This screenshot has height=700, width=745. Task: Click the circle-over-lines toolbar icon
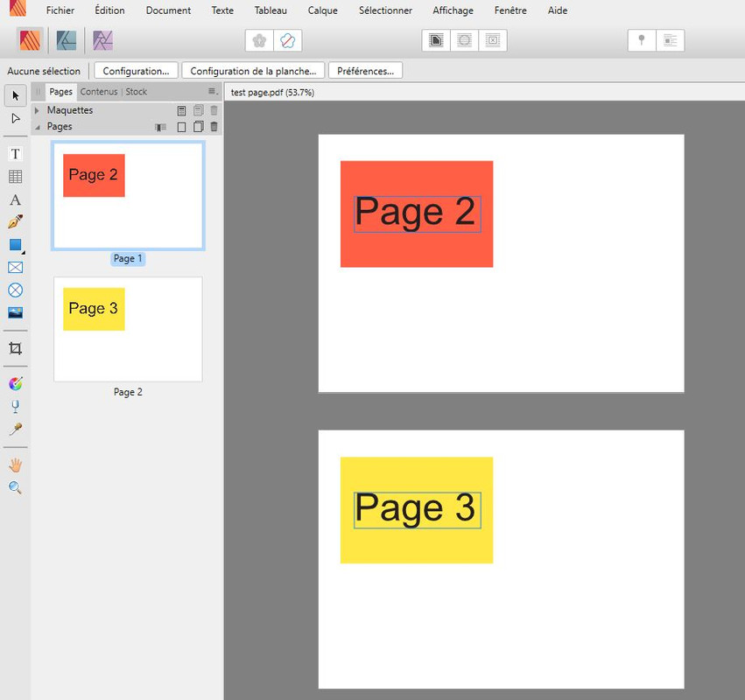click(464, 40)
